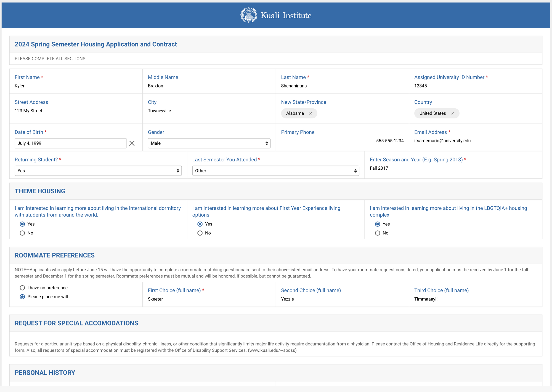Clear the Date of Birth field
This screenshot has height=392, width=552.
132,143
